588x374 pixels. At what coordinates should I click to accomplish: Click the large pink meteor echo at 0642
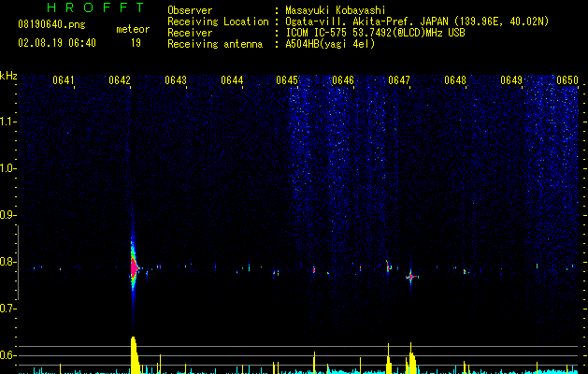[x=135, y=267]
